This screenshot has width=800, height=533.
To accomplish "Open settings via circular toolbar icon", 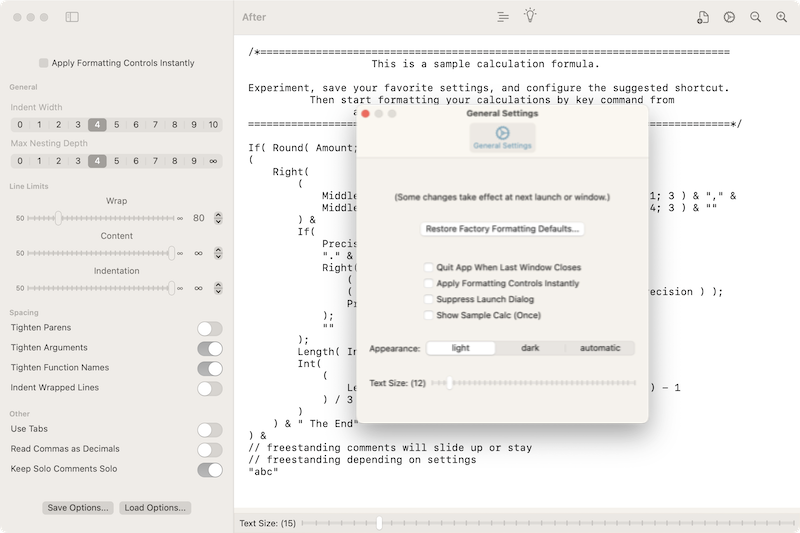I will tap(729, 17).
